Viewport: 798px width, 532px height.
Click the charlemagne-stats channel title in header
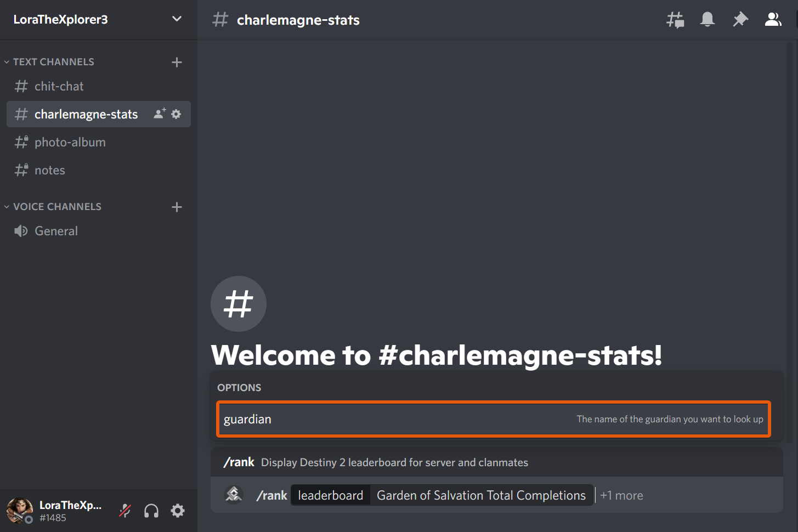coord(298,20)
